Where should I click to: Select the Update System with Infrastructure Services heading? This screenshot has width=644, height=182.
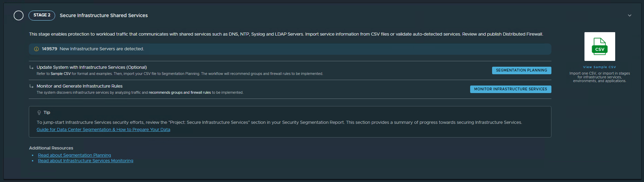(x=92, y=67)
